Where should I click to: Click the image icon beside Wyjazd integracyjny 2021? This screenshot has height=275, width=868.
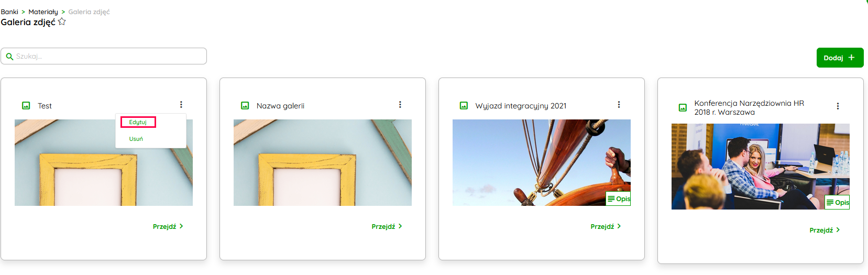click(x=464, y=106)
